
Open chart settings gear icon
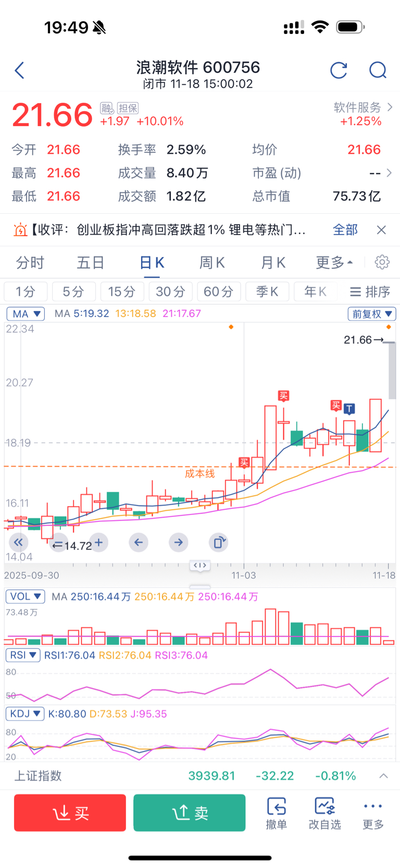(x=382, y=262)
